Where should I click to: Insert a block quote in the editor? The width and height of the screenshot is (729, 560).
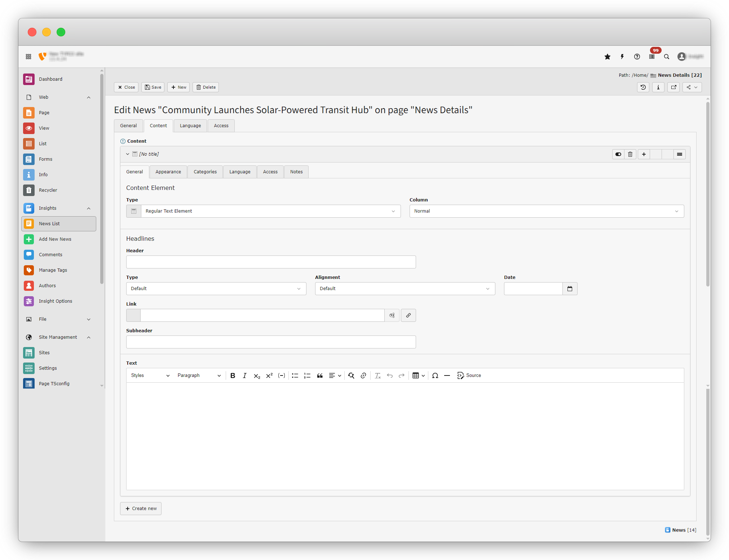coord(319,375)
